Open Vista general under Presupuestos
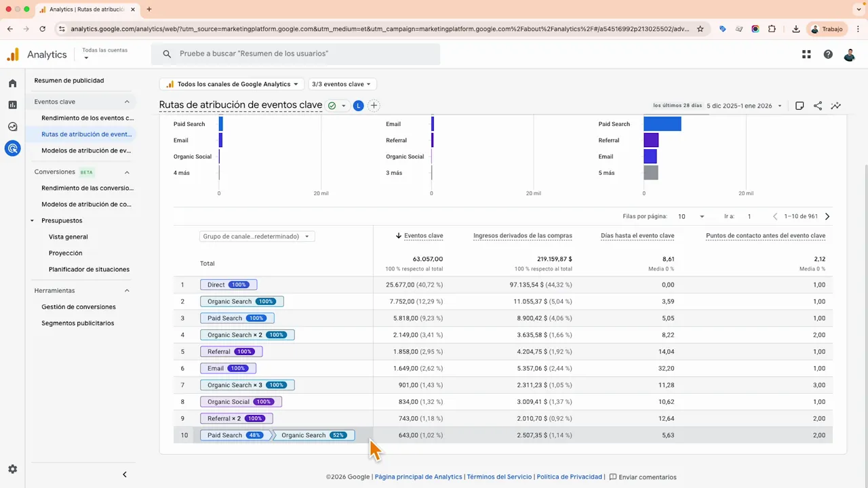Screen dimensions: 868x488 tap(68, 237)
